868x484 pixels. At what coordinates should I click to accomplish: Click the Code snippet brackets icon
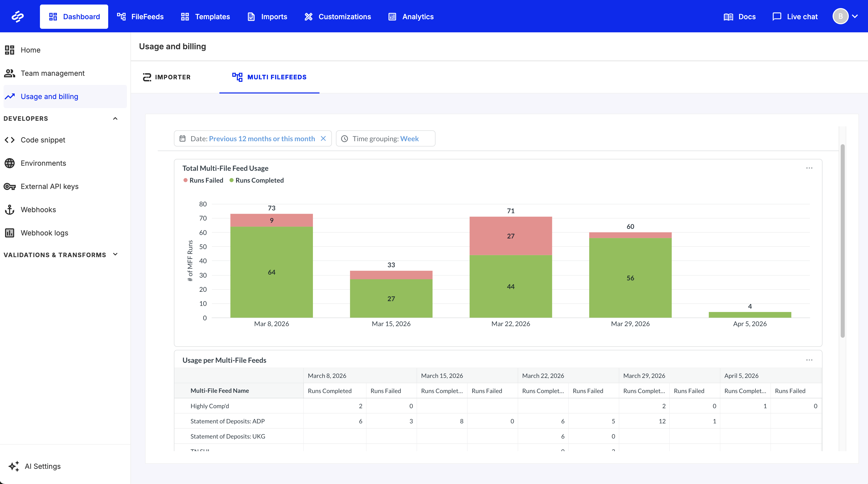pyautogui.click(x=9, y=140)
